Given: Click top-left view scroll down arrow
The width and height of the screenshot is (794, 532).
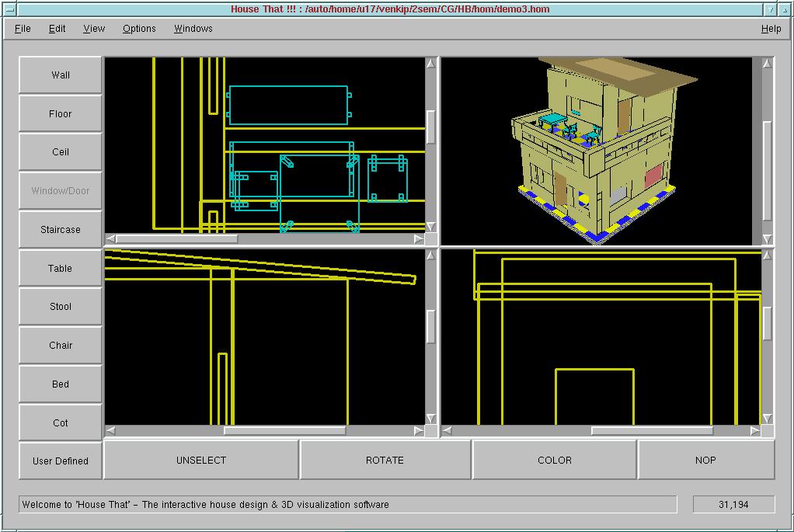Looking at the screenshot, I should point(430,226).
